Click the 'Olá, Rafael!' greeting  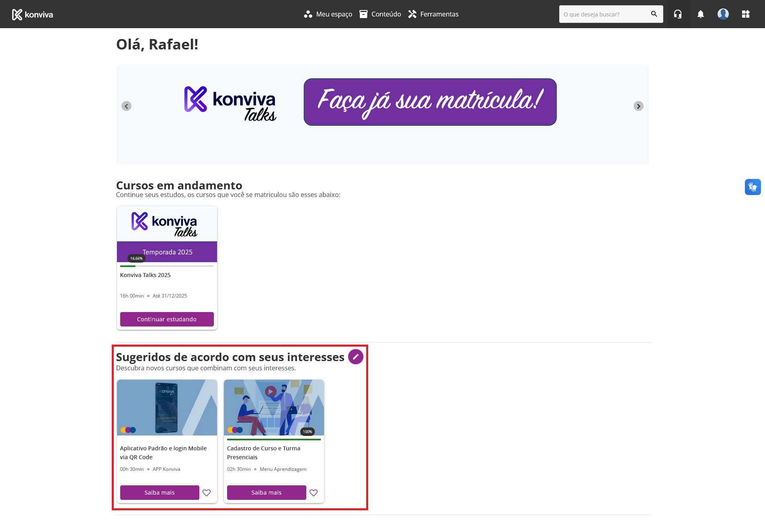coord(157,44)
